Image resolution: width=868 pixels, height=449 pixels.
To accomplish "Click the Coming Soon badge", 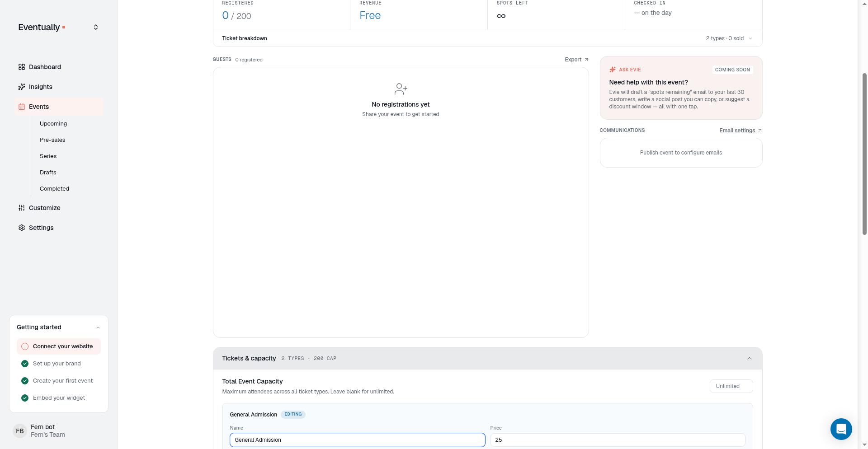I will (732, 70).
